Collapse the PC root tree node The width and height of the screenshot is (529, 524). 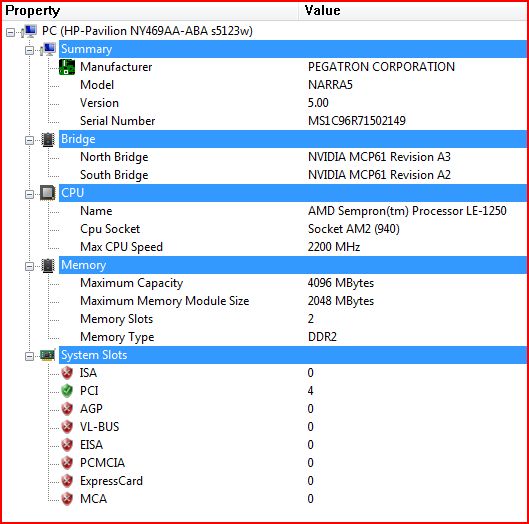(10, 32)
